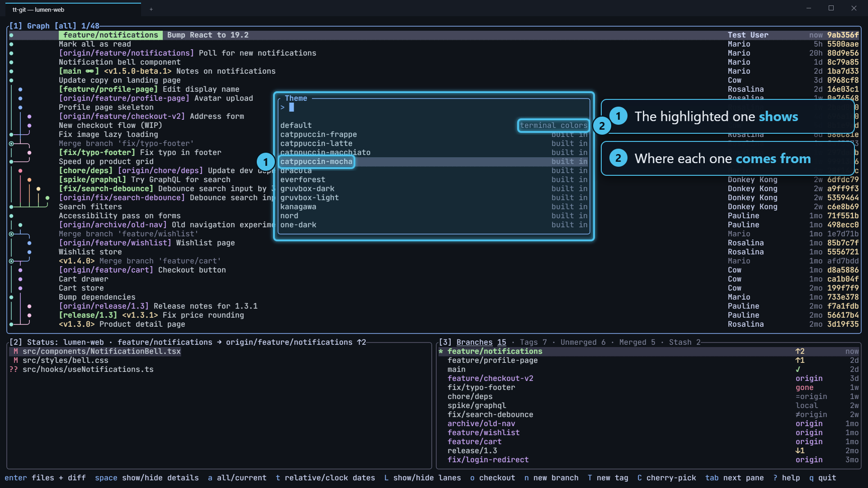Select the 'Bump React to 19.2' commit
This screenshot has width=868, height=488.
(434, 35)
